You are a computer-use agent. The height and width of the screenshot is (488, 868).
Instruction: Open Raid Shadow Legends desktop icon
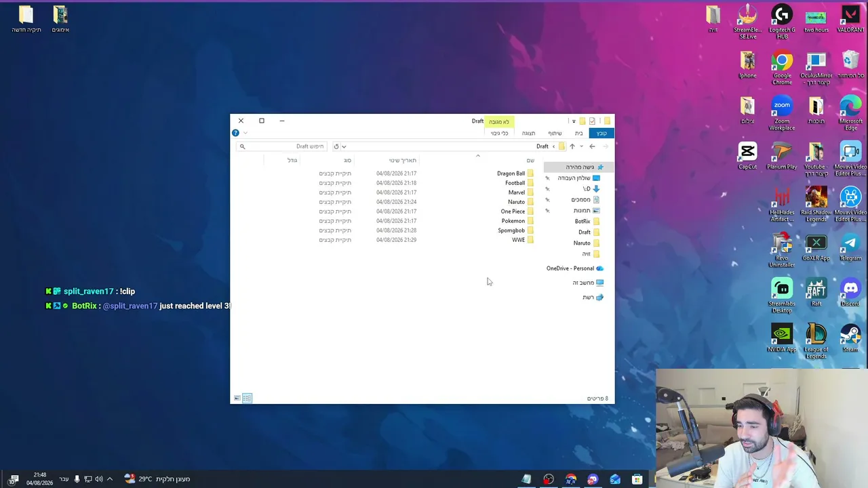(816, 205)
